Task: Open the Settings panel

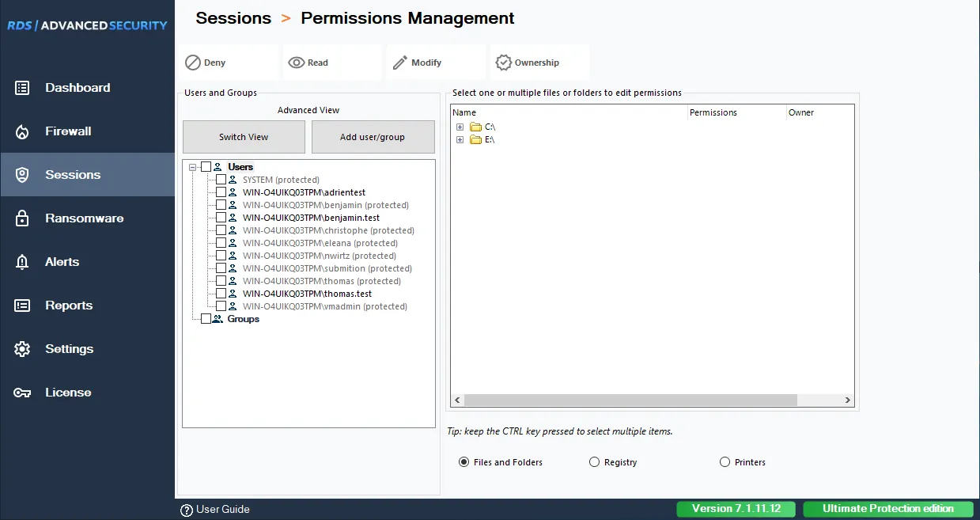Action: tap(69, 349)
